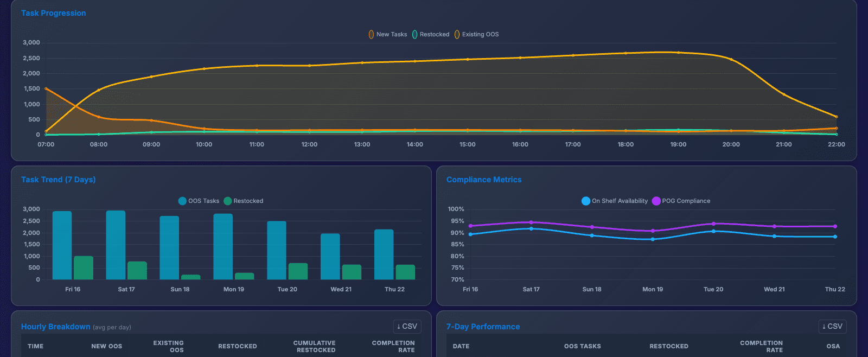
Task: Click the 7-Day Performance panel title
Action: point(483,327)
